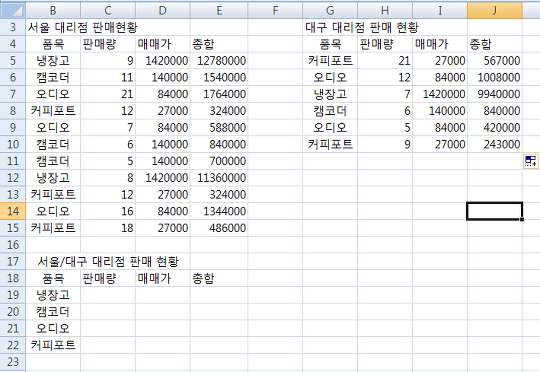Click '캠코더' in row 8 column G

pyautogui.click(x=330, y=111)
